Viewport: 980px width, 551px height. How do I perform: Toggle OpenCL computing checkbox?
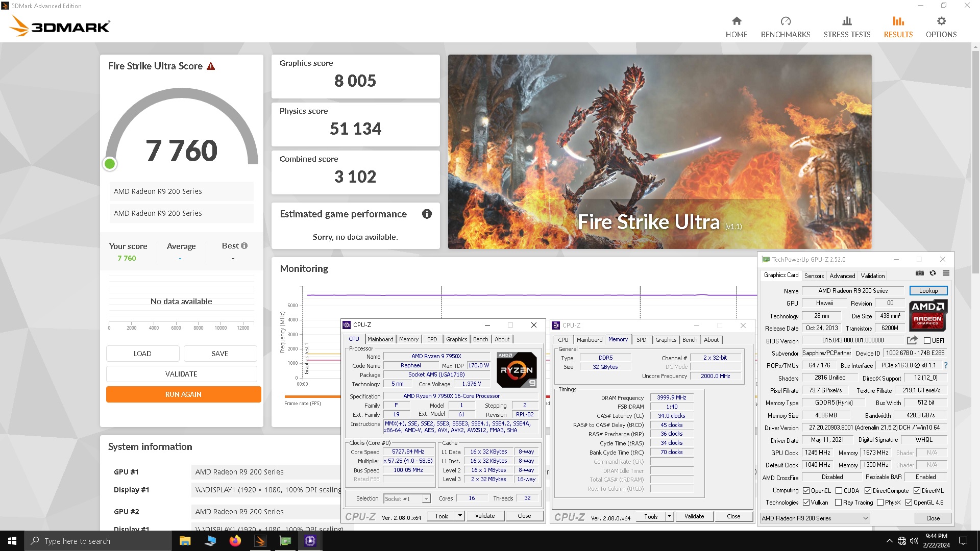click(x=806, y=491)
